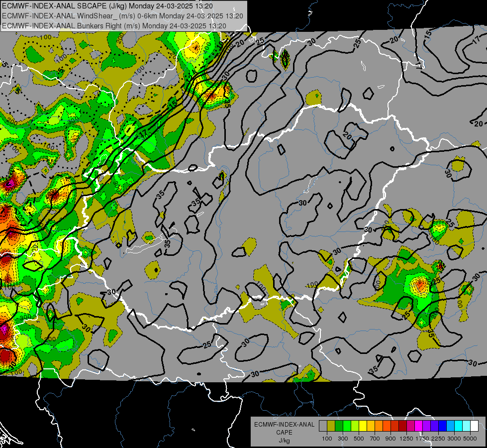Click the ECMWF-INDEX-ANAL legend title
This screenshot has width=487, height=448.
(284, 425)
